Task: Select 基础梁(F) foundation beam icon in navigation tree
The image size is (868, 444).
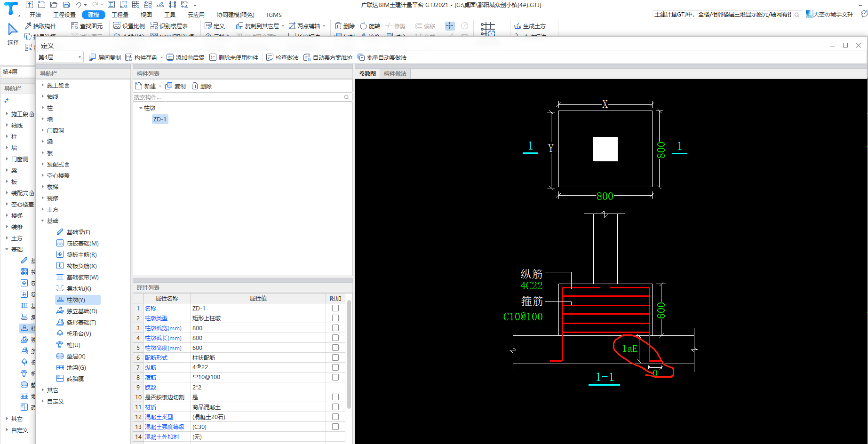Action: tap(60, 232)
